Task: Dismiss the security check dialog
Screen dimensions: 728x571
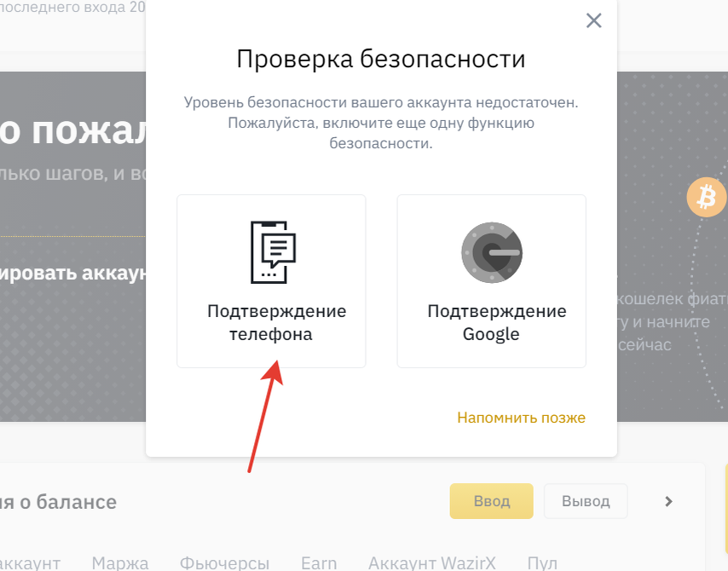Action: pos(594,20)
